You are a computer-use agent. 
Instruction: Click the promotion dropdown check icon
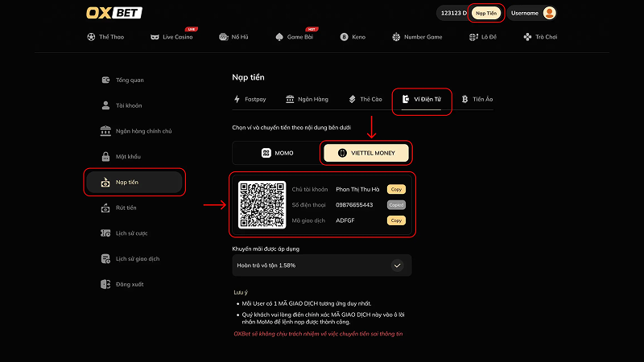click(397, 265)
